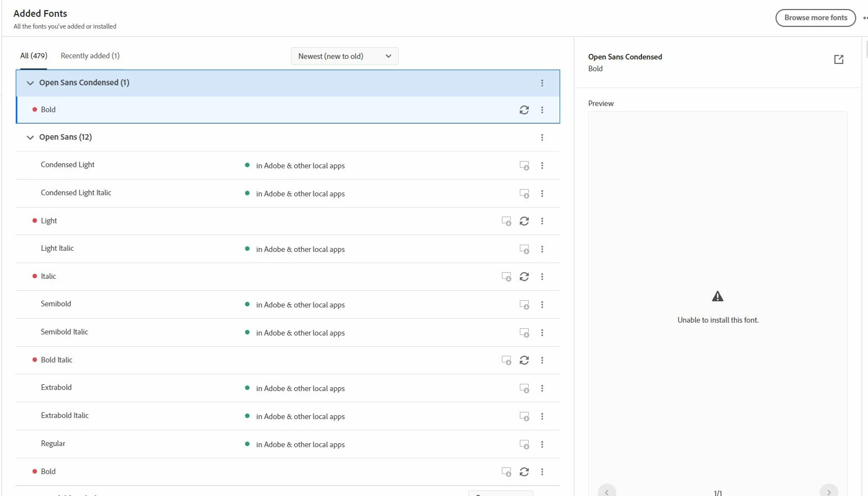
Task: Click install-to-device icon for Semibold
Action: (x=524, y=305)
